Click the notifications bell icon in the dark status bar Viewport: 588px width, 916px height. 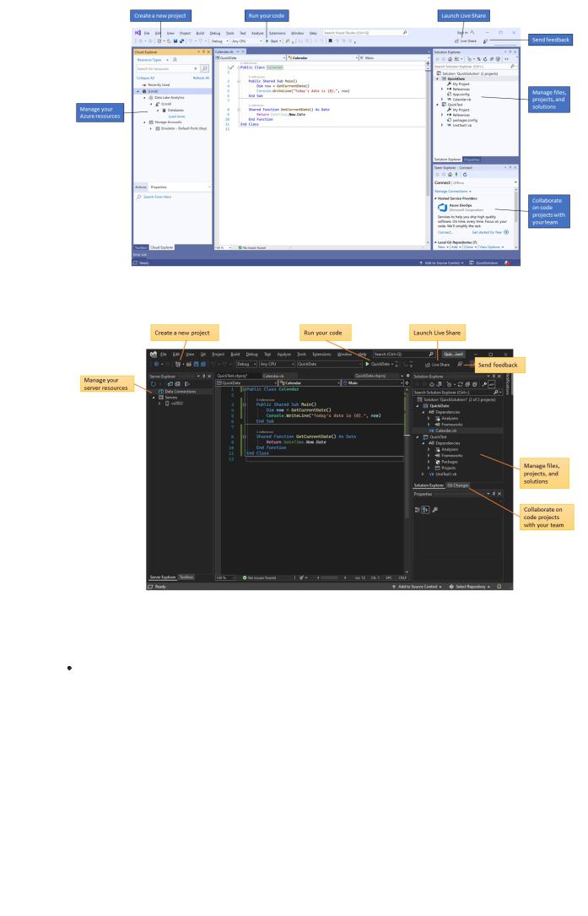coord(499,587)
